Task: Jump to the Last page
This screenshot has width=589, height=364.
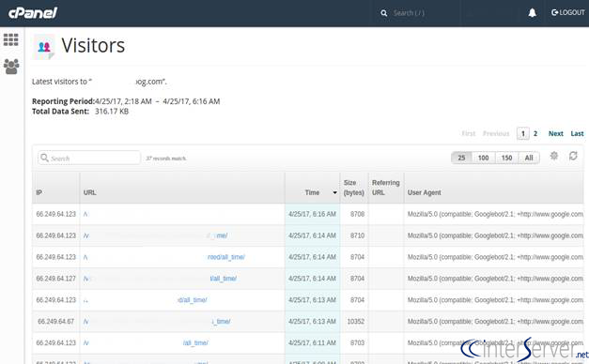Action: (x=577, y=133)
